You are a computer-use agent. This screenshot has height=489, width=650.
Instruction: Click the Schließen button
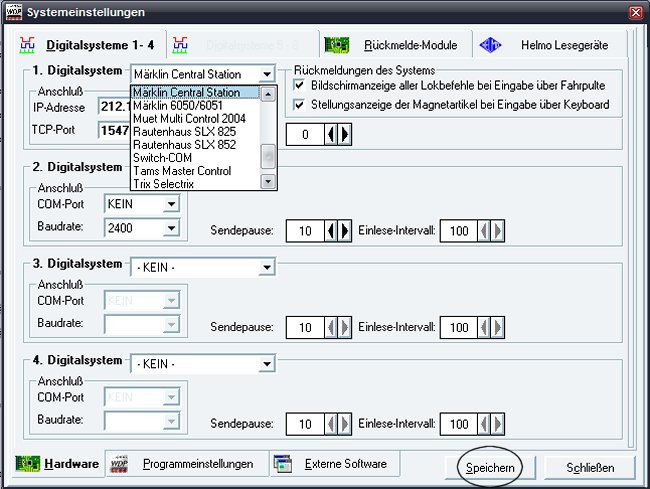[x=590, y=467]
